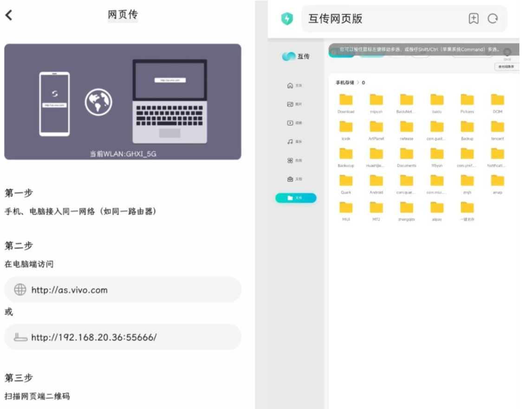Open the amap folder
The width and height of the screenshot is (532, 409).
(x=497, y=185)
